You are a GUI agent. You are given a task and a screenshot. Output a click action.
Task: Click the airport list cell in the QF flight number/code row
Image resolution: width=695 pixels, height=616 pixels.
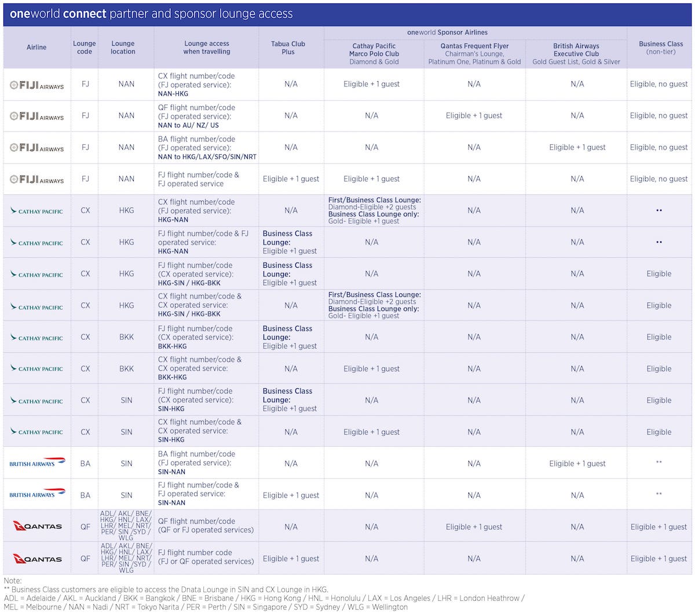coord(126,526)
